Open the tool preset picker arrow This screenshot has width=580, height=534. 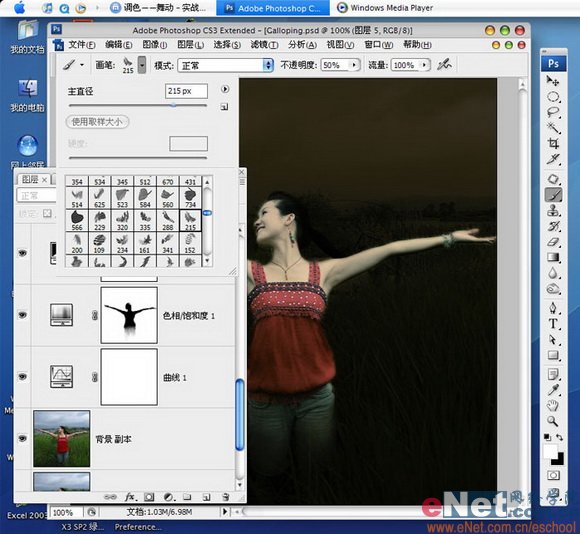tap(82, 65)
